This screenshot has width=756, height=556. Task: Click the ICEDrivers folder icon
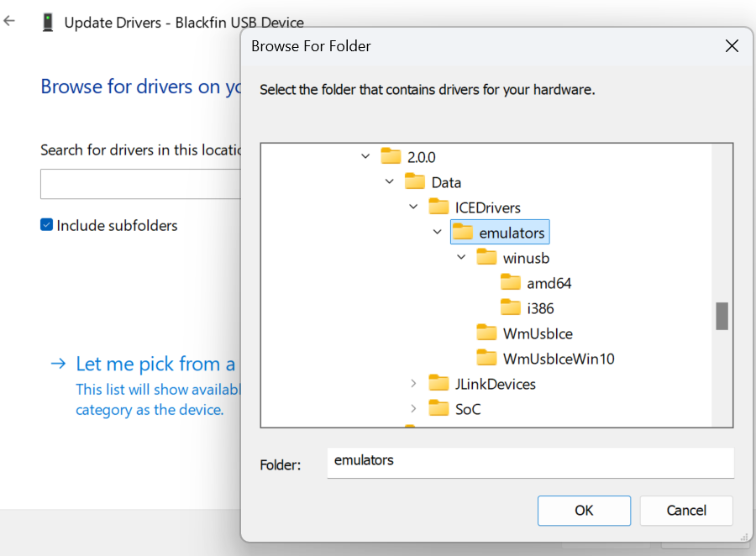click(x=438, y=207)
